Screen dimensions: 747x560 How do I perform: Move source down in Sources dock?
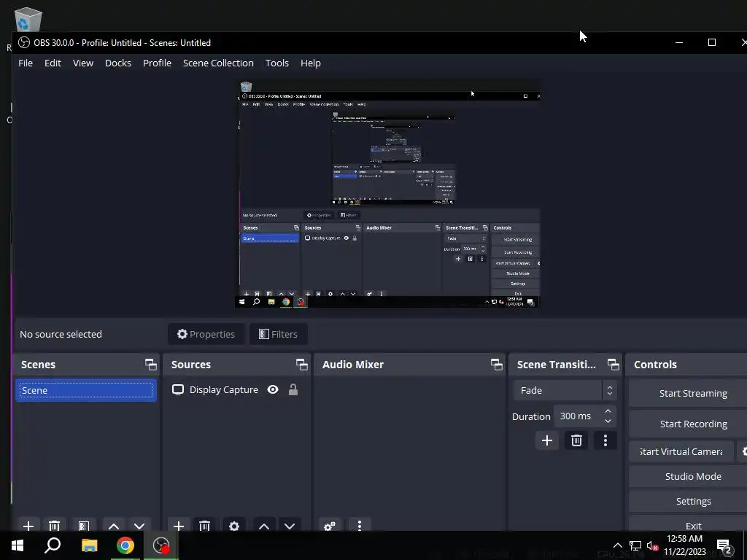(x=290, y=526)
